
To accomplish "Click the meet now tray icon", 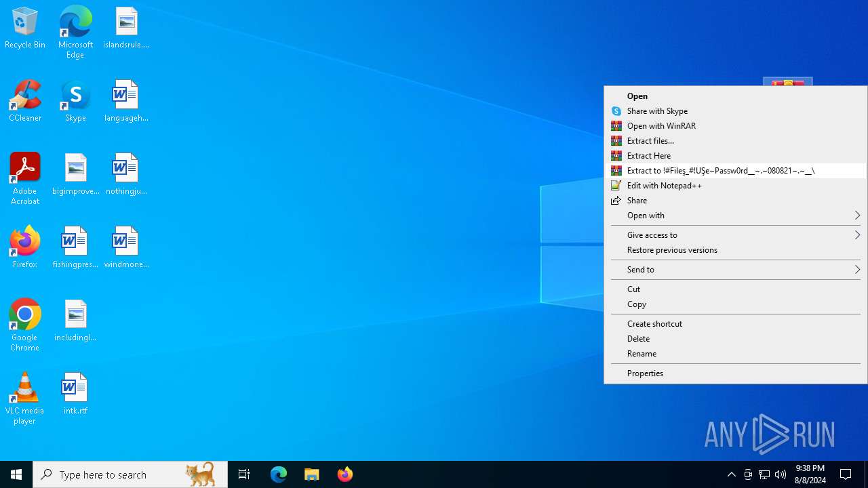I will pos(748,474).
